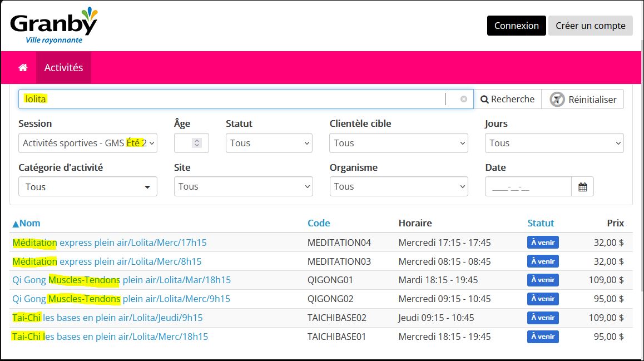Open Qi Gong Lolita/Mar/18h15 activity
Image resolution: width=644 pixels, height=361 pixels.
(x=122, y=280)
